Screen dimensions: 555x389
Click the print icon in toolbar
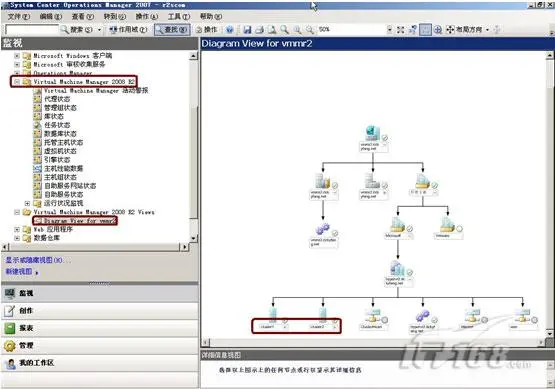pyautogui.click(x=259, y=30)
